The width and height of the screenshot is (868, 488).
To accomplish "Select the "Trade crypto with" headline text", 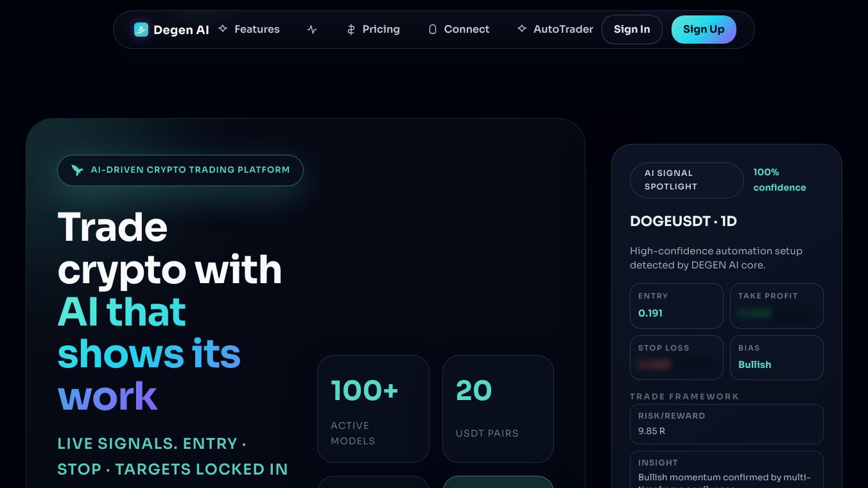I will click(x=169, y=248).
